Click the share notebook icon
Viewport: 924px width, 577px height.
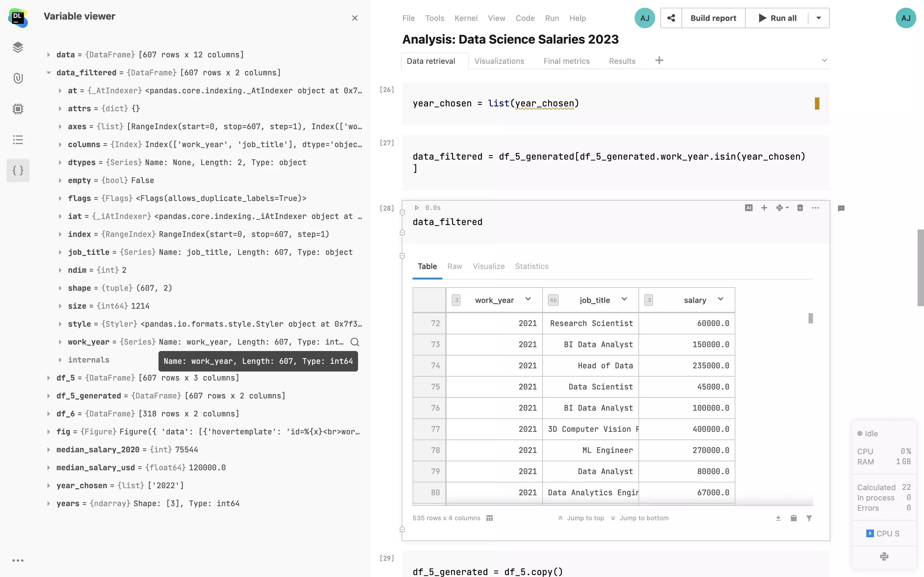pyautogui.click(x=671, y=18)
